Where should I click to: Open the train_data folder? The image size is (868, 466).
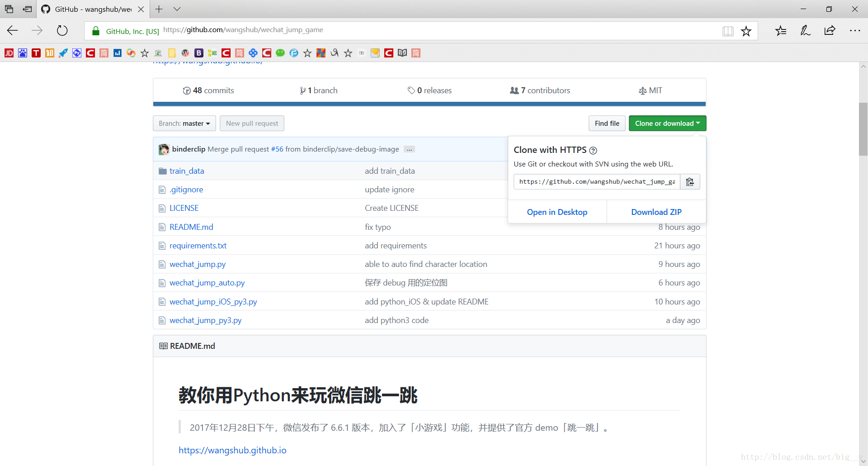point(187,171)
